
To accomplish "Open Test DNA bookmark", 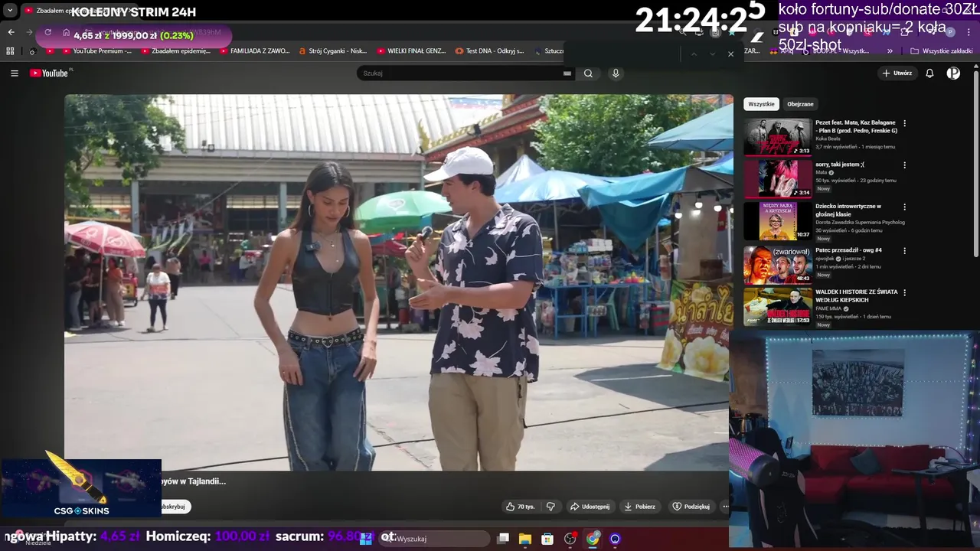I will (x=490, y=51).
